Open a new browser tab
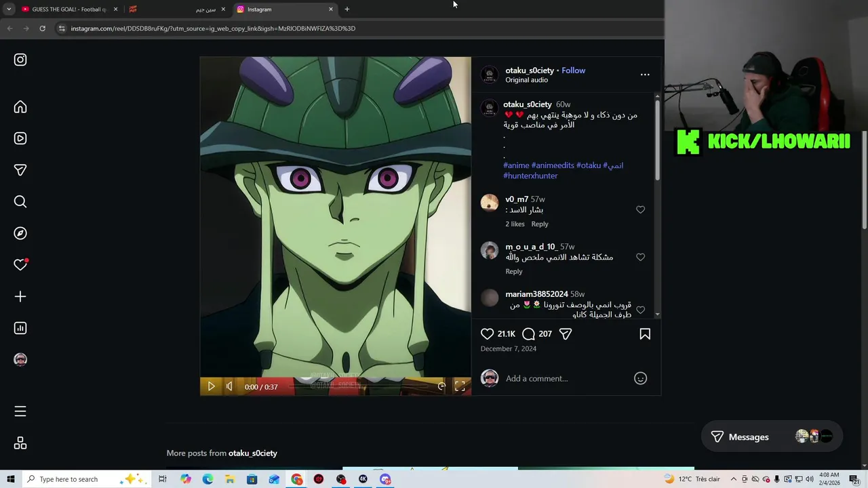 [347, 9]
